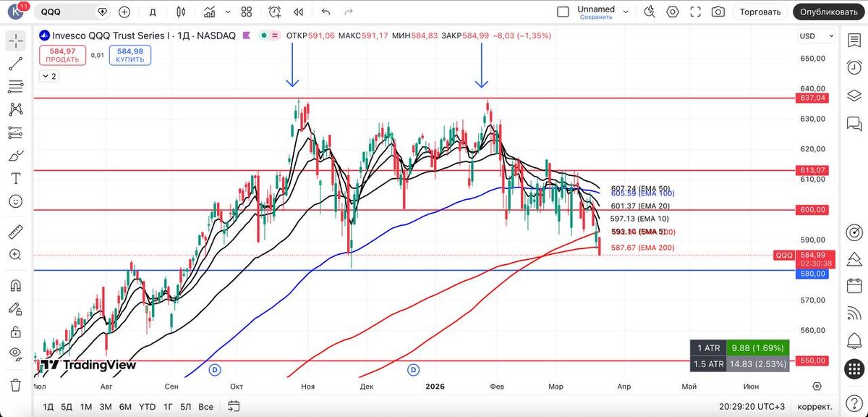Select the zoom in tool
The width and height of the screenshot is (868, 417).
point(15,255)
